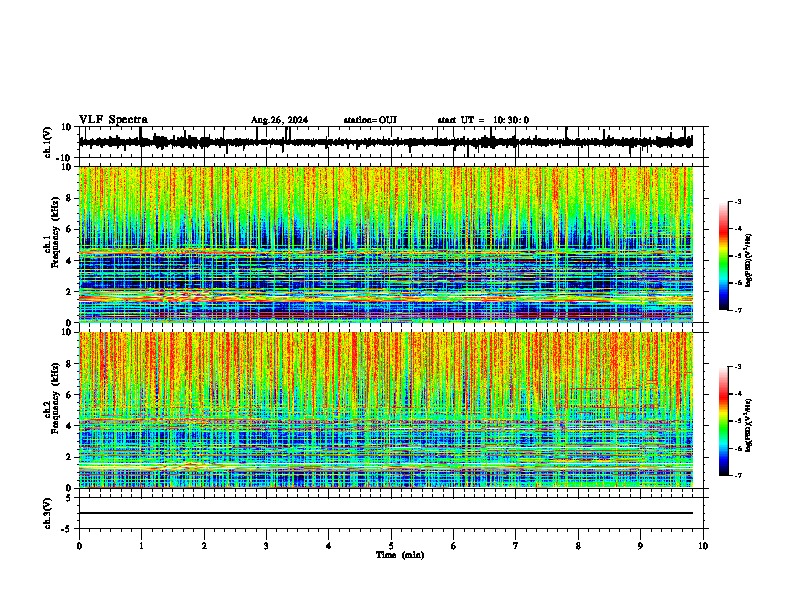Click the "-3" value on ch.1 colorbar
Image resolution: width=792 pixels, height=612 pixels.
(737, 201)
